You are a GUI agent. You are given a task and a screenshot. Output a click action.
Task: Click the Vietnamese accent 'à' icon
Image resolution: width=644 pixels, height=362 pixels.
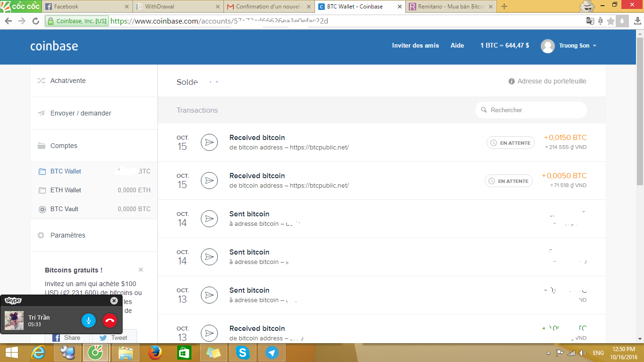coord(600,21)
